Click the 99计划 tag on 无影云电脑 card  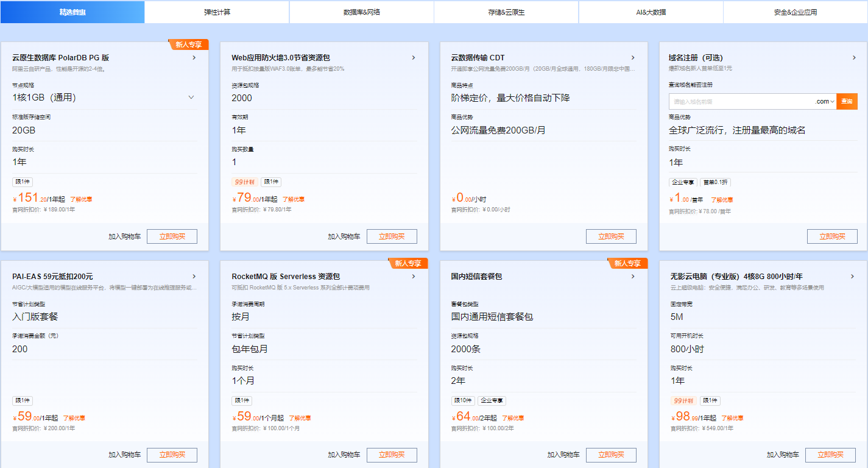683,401
